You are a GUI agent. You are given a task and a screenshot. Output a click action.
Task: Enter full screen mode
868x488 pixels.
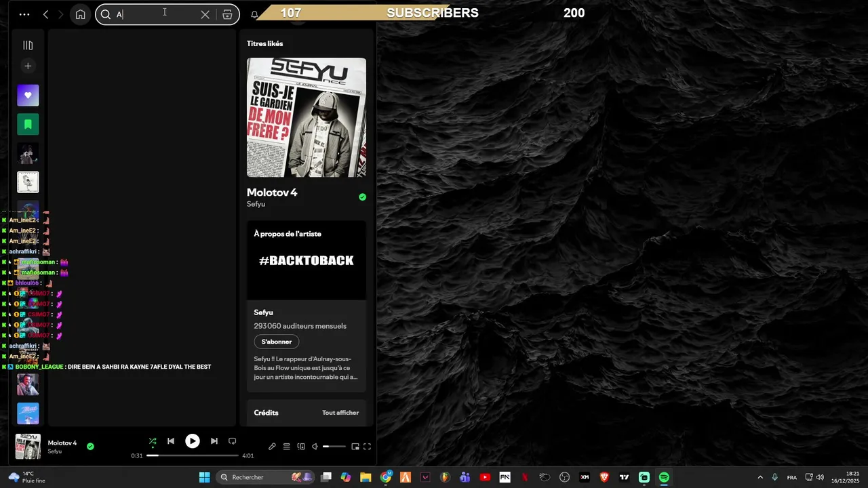click(367, 447)
